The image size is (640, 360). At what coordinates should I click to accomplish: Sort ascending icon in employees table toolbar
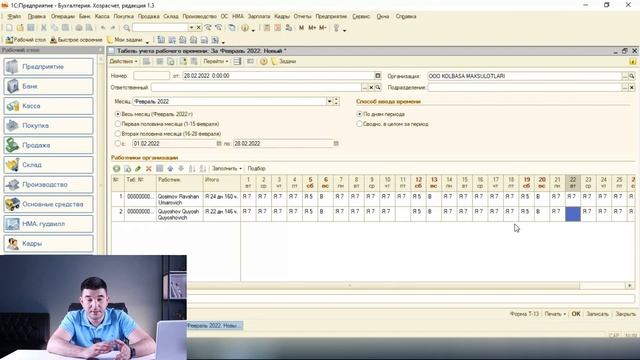coord(192,169)
